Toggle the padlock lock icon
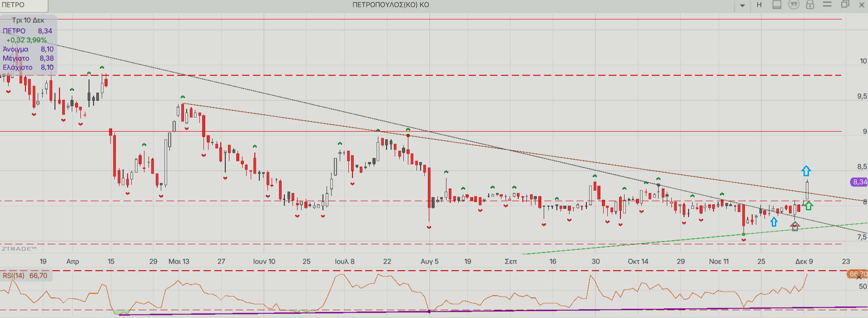This screenshot has width=868, height=318. tap(810, 5)
